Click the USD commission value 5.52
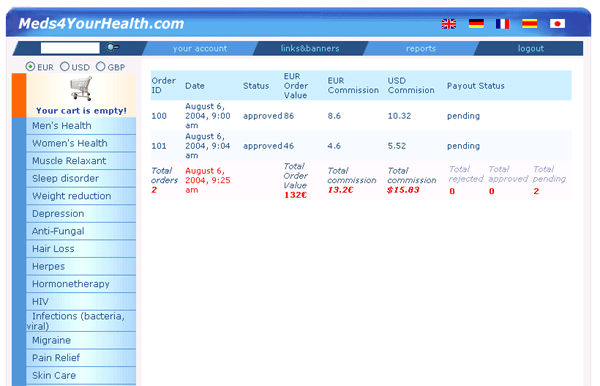Image resolution: width=600 pixels, height=386 pixels. [x=396, y=146]
